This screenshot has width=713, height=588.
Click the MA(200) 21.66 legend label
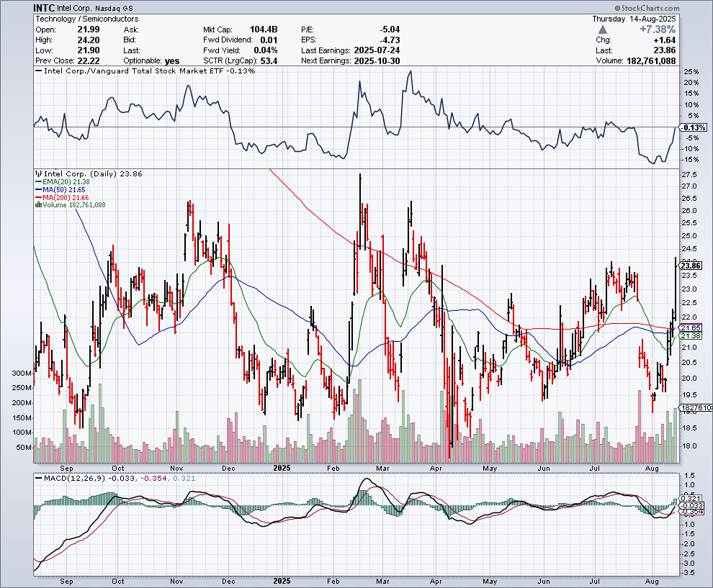66,198
